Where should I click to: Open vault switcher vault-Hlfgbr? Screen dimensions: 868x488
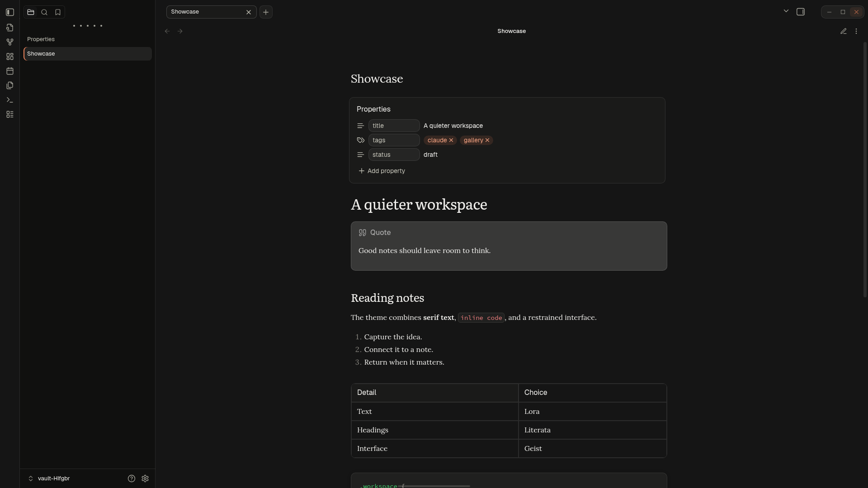click(x=49, y=479)
